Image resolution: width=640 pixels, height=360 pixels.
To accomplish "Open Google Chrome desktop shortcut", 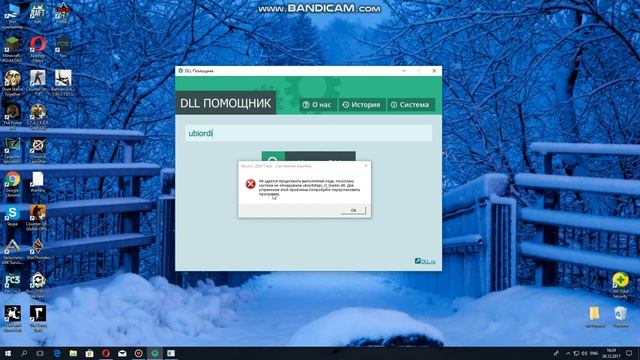I will 13,184.
